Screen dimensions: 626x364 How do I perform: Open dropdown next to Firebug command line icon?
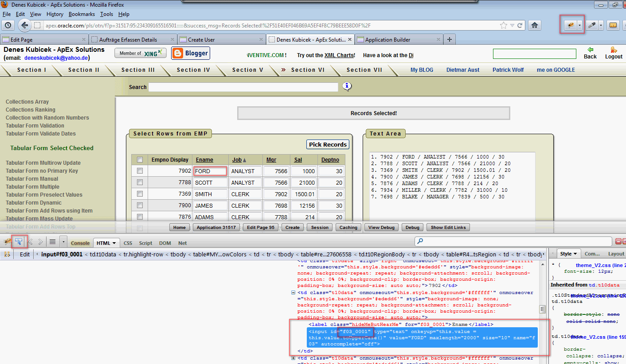(x=63, y=242)
